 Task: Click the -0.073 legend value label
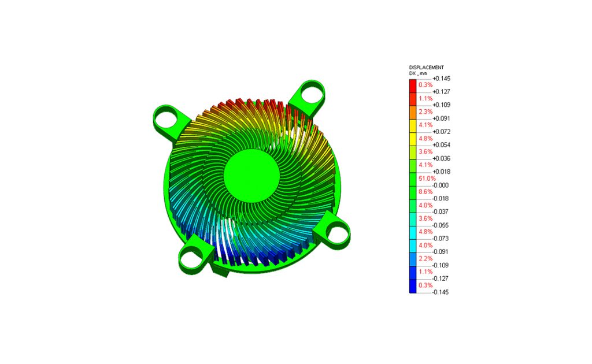click(441, 239)
